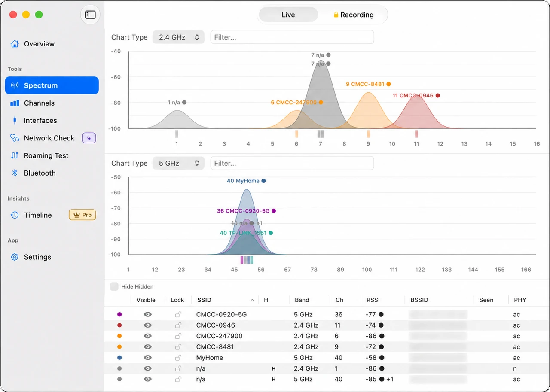This screenshot has width=550, height=392.
Task: Toggle visibility eye for CMCC-0946
Action: tap(147, 325)
